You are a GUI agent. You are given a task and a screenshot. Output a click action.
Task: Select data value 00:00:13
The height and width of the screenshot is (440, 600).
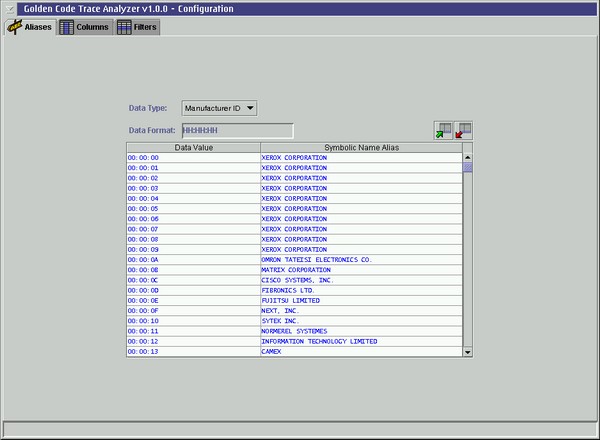click(x=194, y=352)
